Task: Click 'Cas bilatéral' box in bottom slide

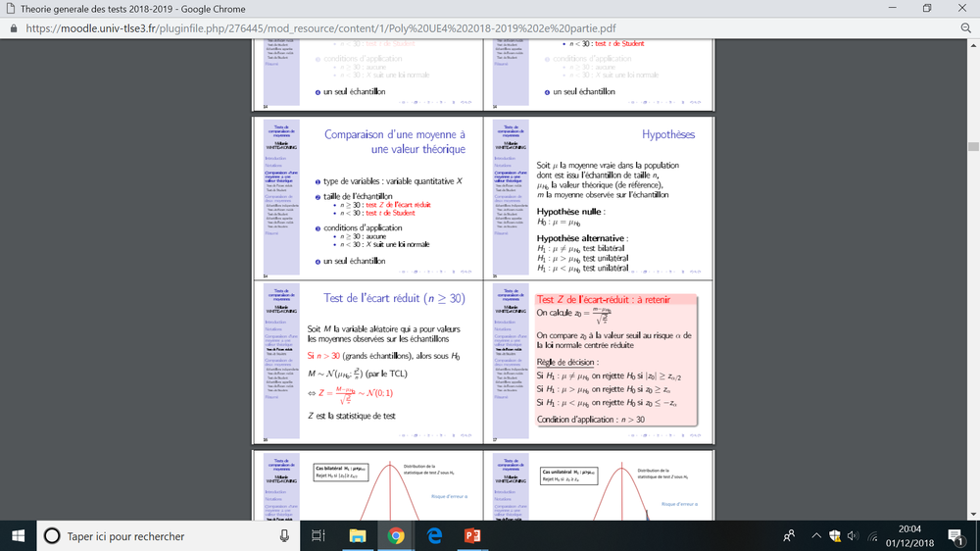Action: tap(341, 472)
